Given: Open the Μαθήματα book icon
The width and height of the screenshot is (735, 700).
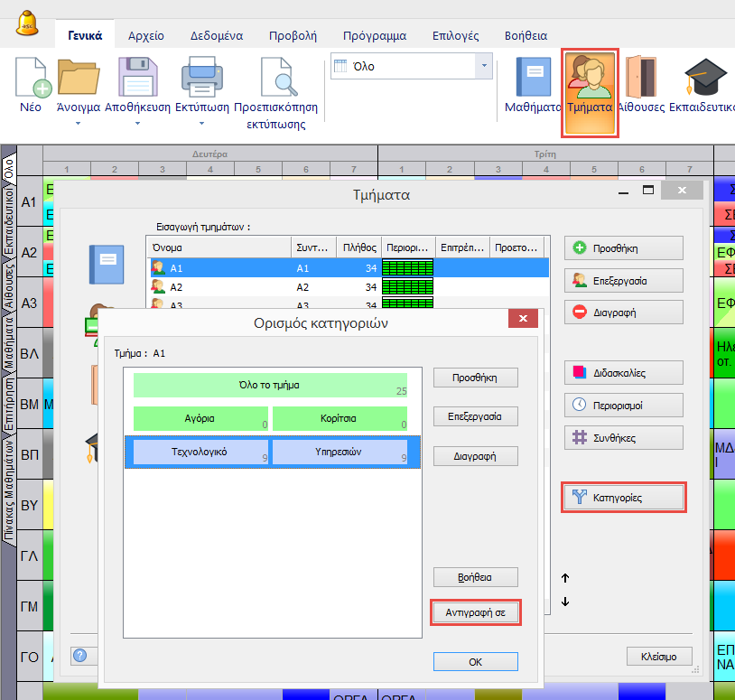Looking at the screenshot, I should [x=533, y=78].
